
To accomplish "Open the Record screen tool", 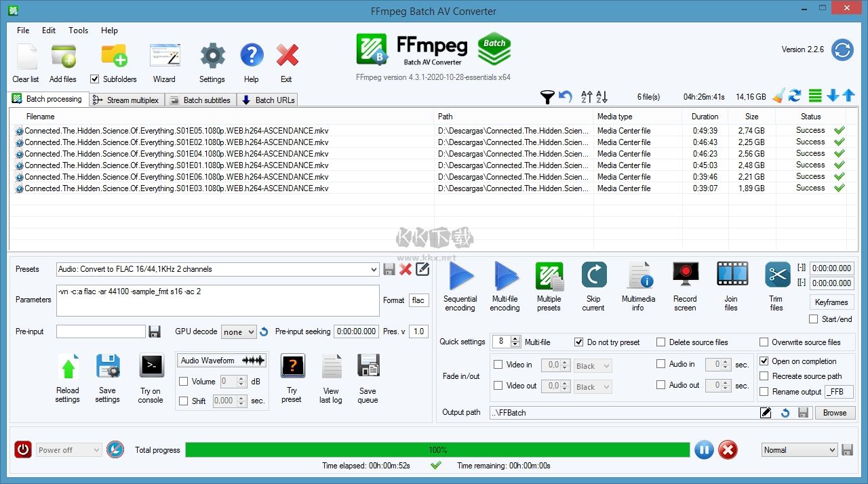I will click(x=685, y=278).
